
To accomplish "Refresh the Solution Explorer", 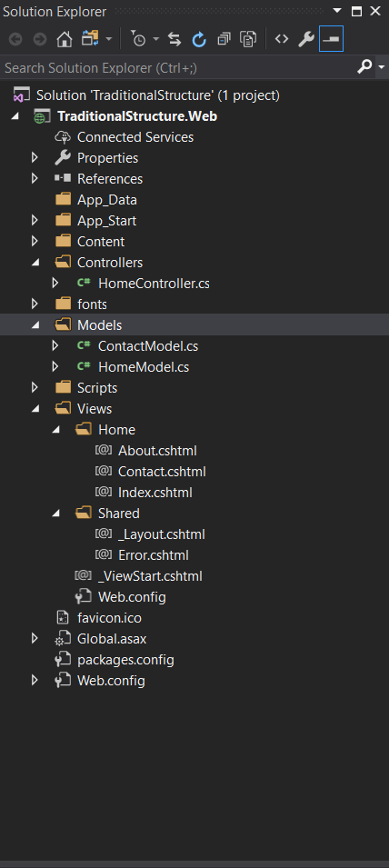I will [199, 39].
